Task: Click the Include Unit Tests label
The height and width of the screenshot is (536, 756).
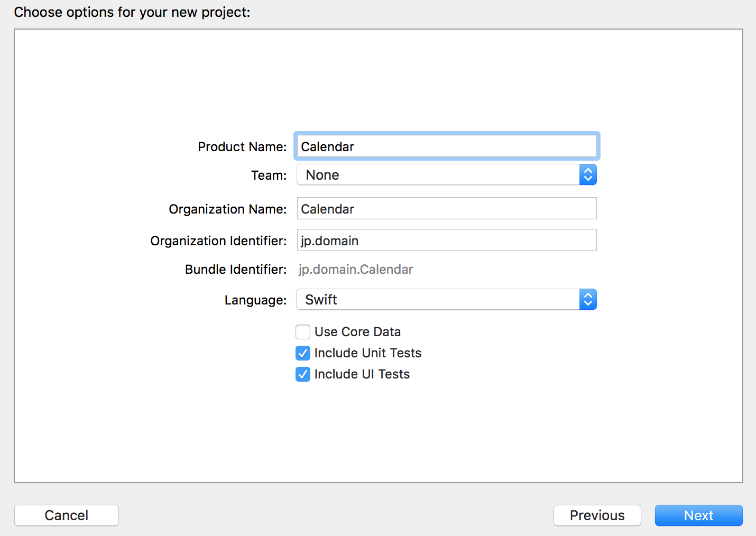Action: [x=367, y=353]
